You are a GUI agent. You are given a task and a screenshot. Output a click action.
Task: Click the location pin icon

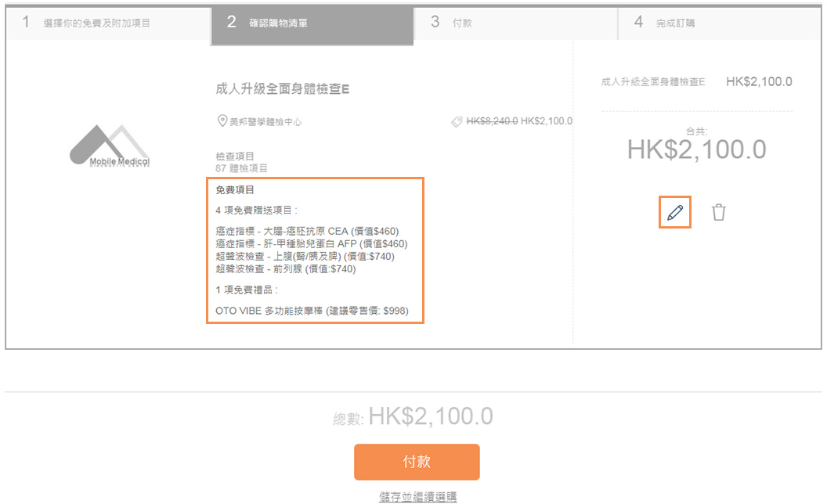(222, 121)
